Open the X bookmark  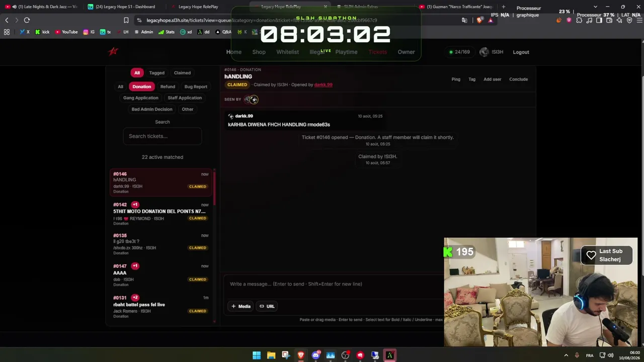click(x=25, y=32)
